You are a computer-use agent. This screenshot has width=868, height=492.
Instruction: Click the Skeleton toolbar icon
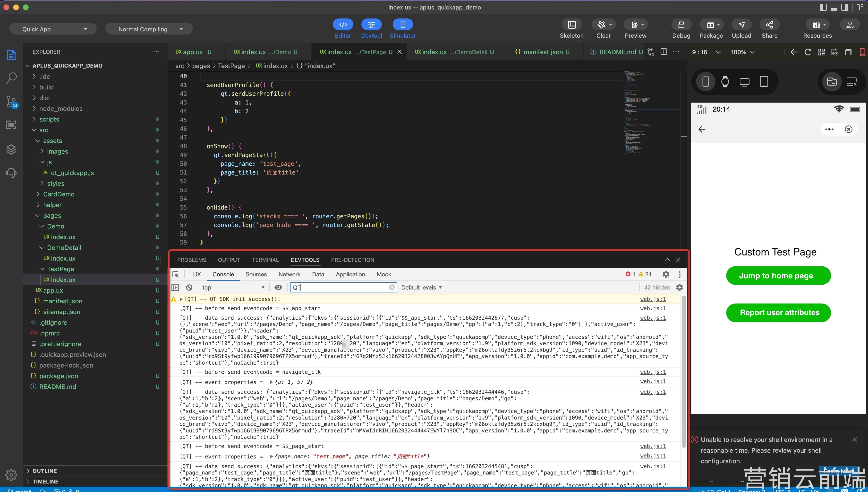(571, 25)
